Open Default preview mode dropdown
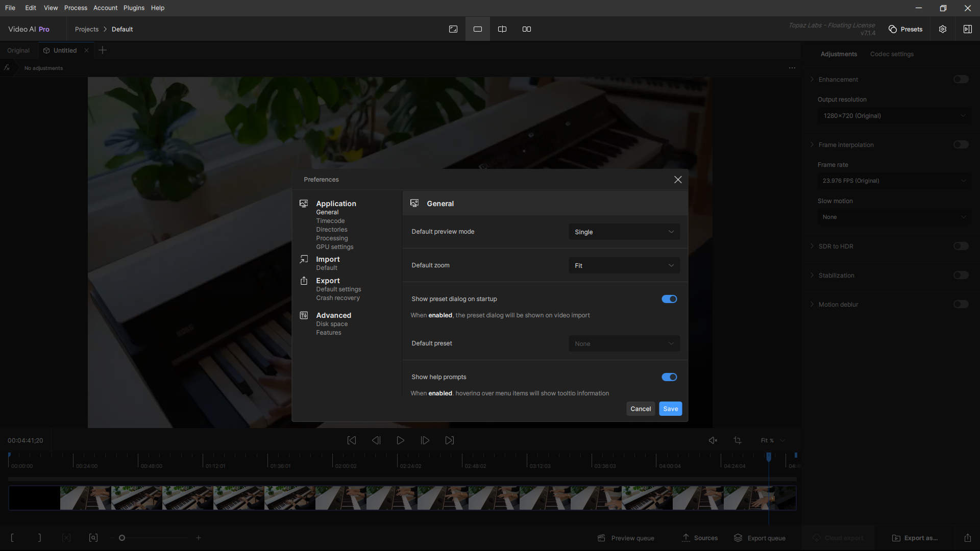The image size is (980, 551). (x=624, y=232)
